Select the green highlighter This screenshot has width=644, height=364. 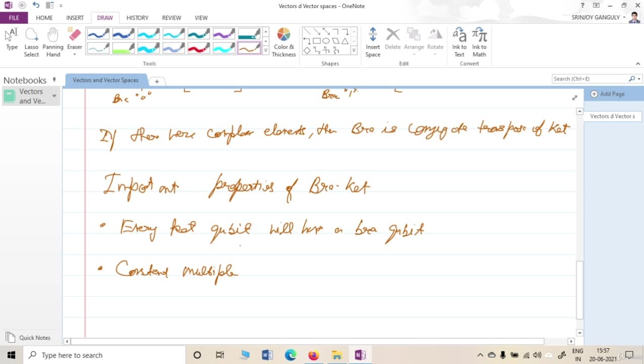point(123,48)
